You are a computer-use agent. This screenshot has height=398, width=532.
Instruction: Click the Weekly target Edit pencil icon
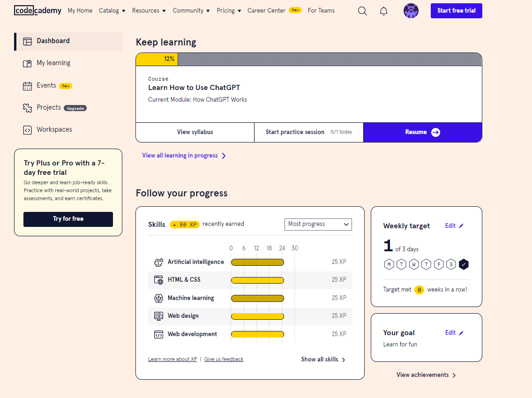coord(461,226)
